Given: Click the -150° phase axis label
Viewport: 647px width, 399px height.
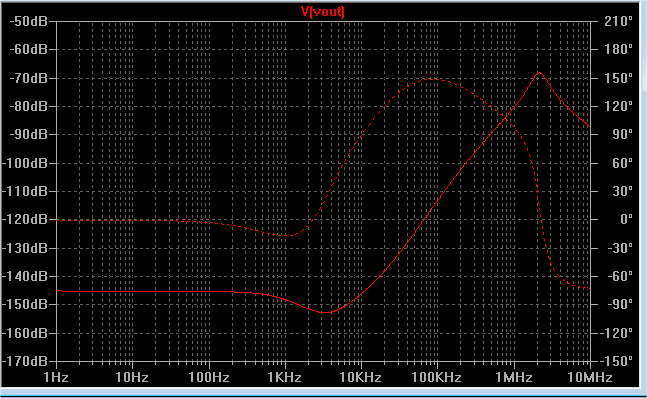Looking at the screenshot, I should point(616,361).
